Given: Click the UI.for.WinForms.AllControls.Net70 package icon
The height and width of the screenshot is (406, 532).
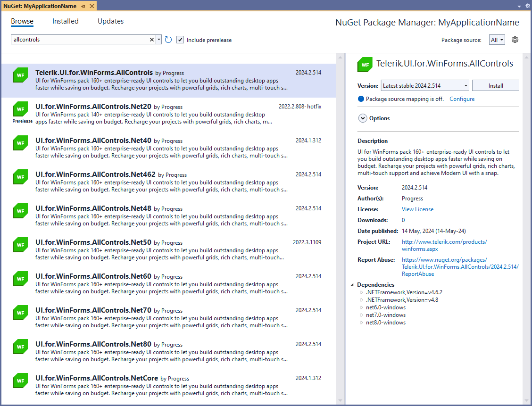Looking at the screenshot, I should (20, 312).
